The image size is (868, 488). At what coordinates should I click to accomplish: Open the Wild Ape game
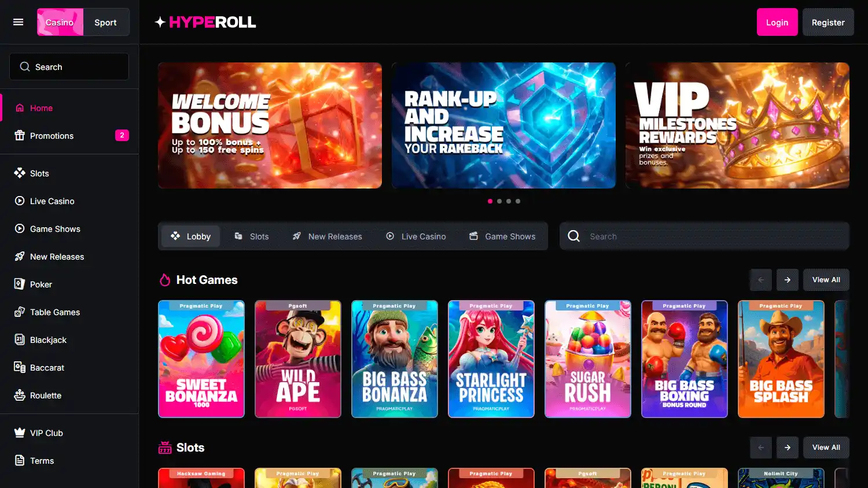click(298, 359)
